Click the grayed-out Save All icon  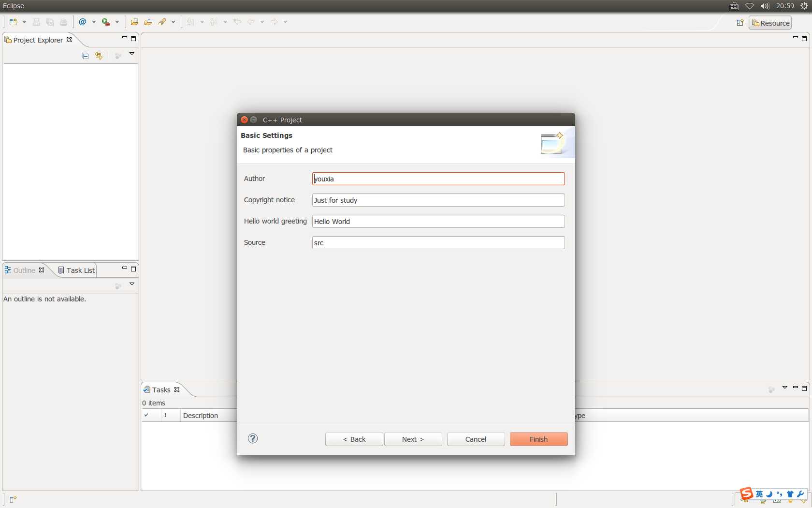click(50, 22)
